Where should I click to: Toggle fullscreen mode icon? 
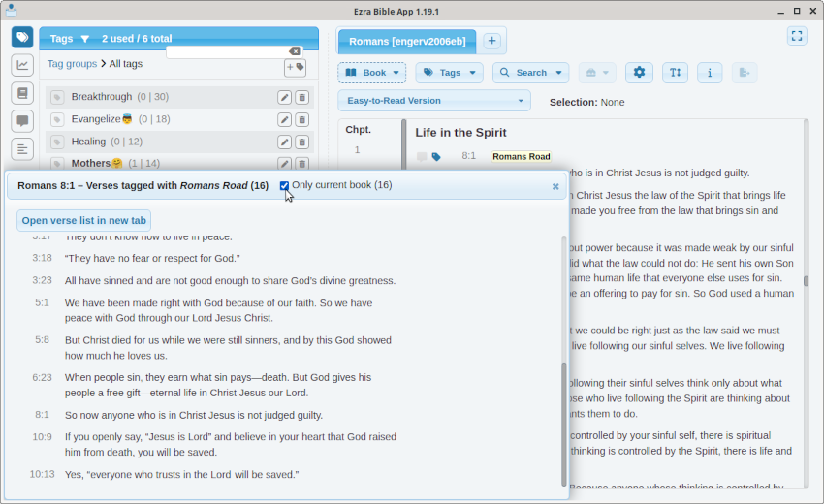tap(797, 36)
